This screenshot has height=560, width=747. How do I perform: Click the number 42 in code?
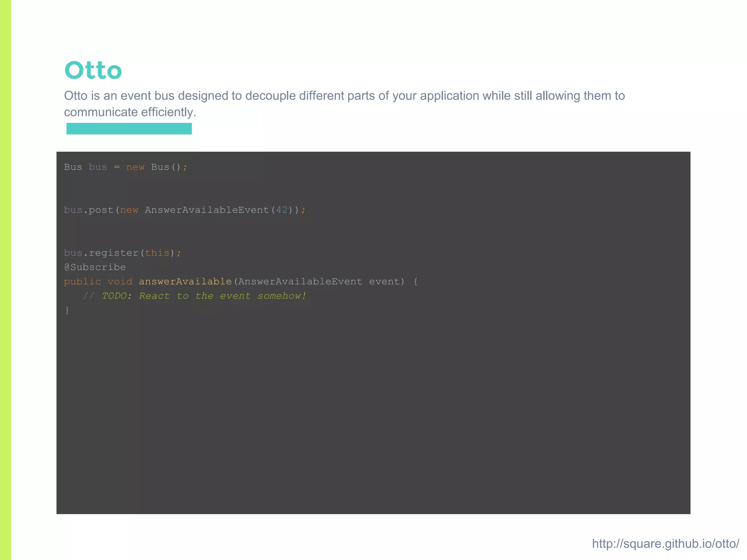coord(282,210)
